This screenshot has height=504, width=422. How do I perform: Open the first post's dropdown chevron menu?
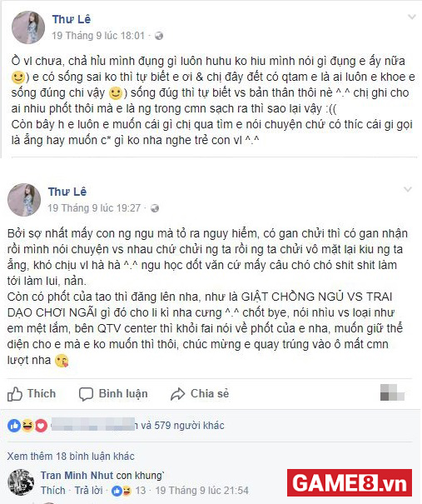click(411, 17)
